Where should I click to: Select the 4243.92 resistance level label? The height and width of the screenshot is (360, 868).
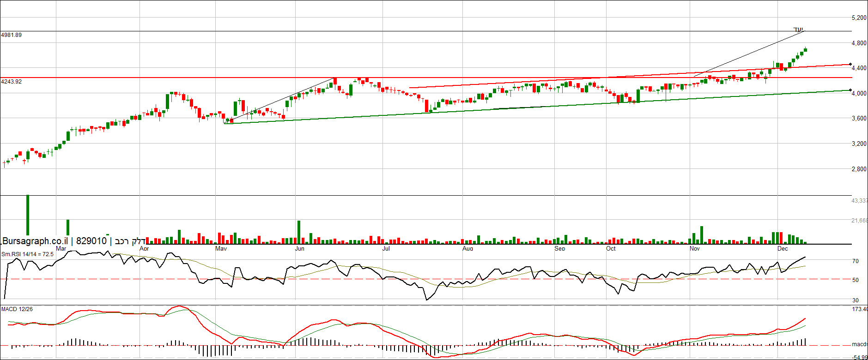coord(12,82)
